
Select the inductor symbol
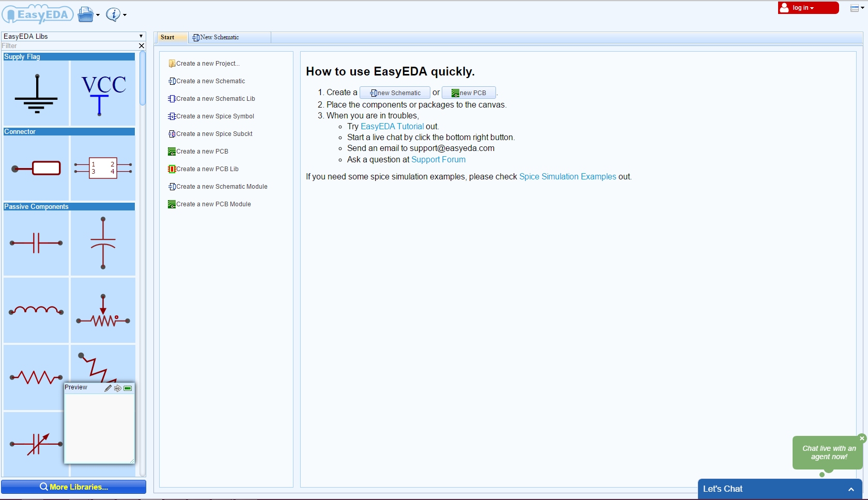click(x=36, y=310)
